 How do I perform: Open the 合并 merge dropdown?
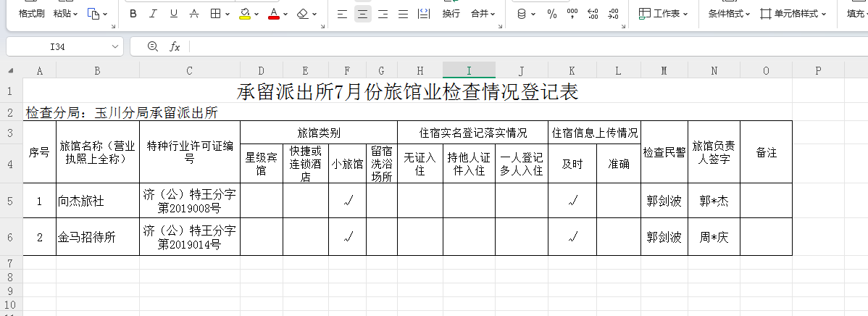point(483,14)
